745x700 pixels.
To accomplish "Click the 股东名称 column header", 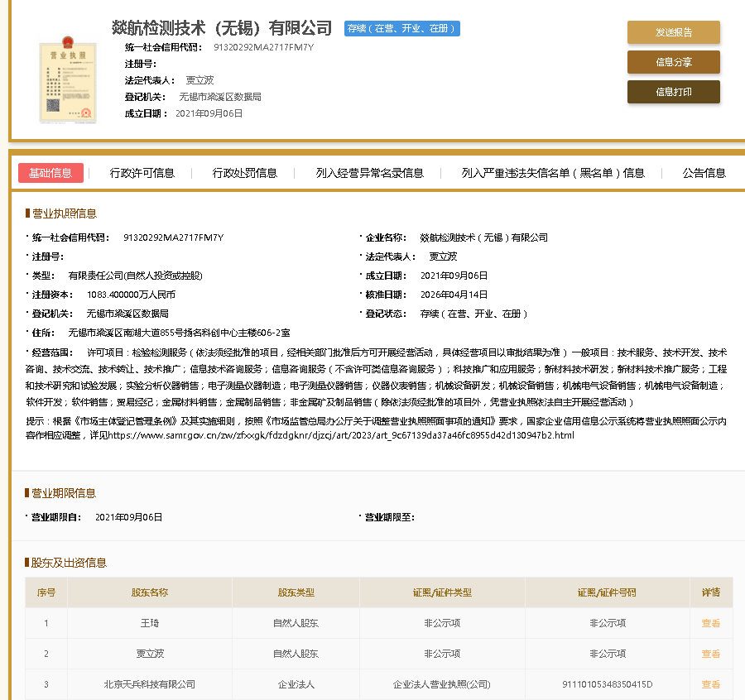I will (149, 592).
